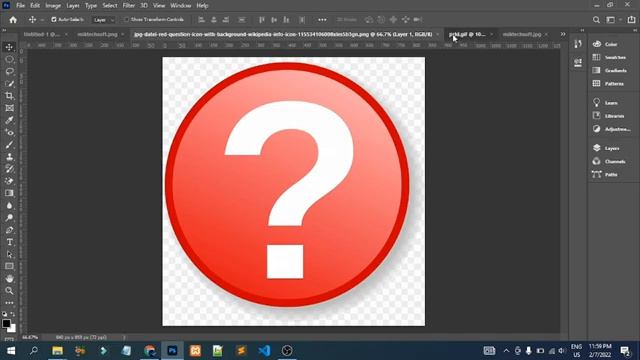Select the Frame tool
This screenshot has width=640, height=360.
click(x=9, y=108)
